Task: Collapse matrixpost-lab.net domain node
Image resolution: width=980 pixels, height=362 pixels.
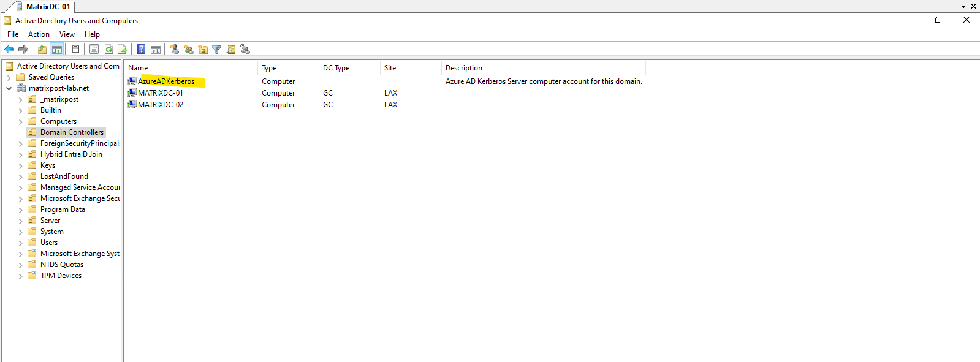Action: (9, 89)
